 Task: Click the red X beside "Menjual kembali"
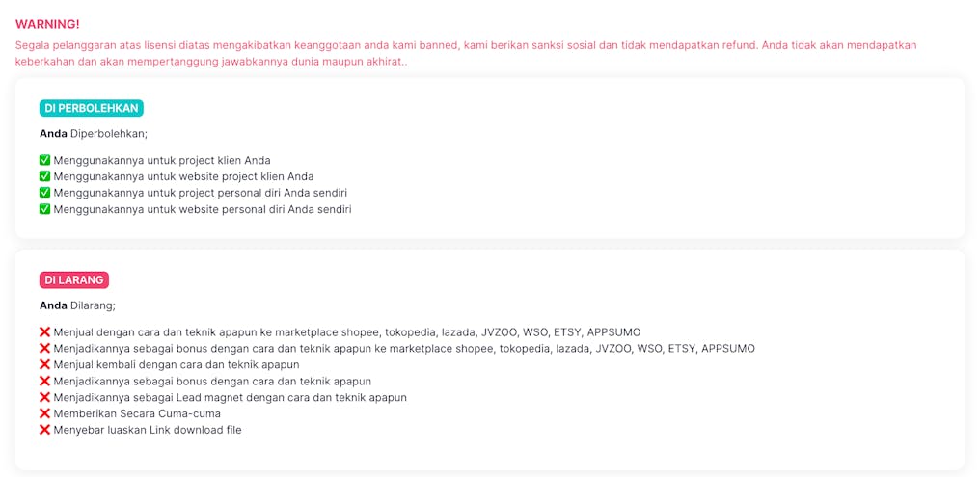coord(44,364)
